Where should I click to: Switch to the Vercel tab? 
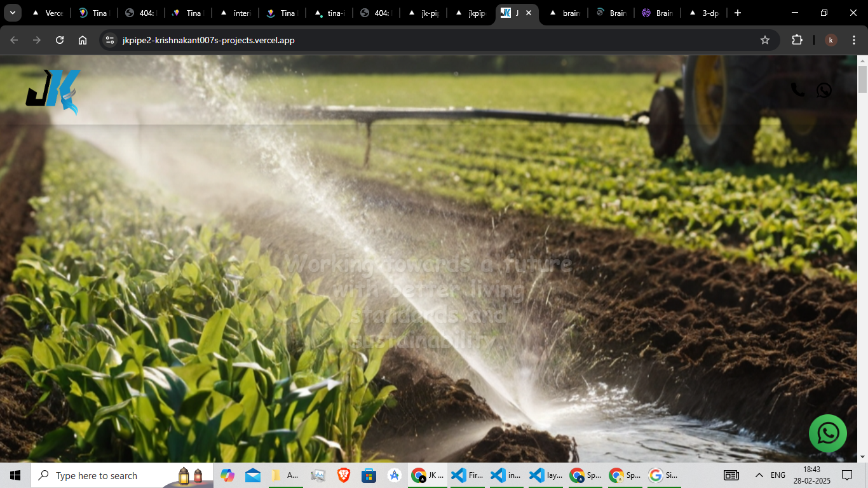pos(48,13)
